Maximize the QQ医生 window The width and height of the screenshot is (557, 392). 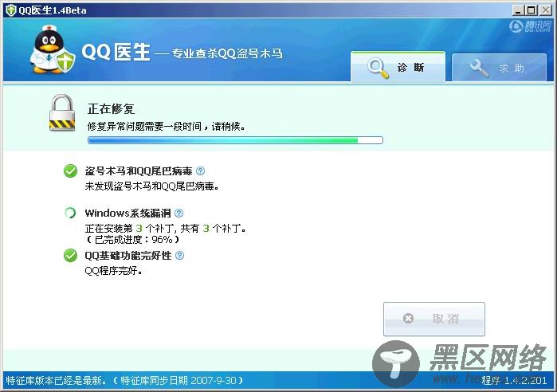coord(532,10)
